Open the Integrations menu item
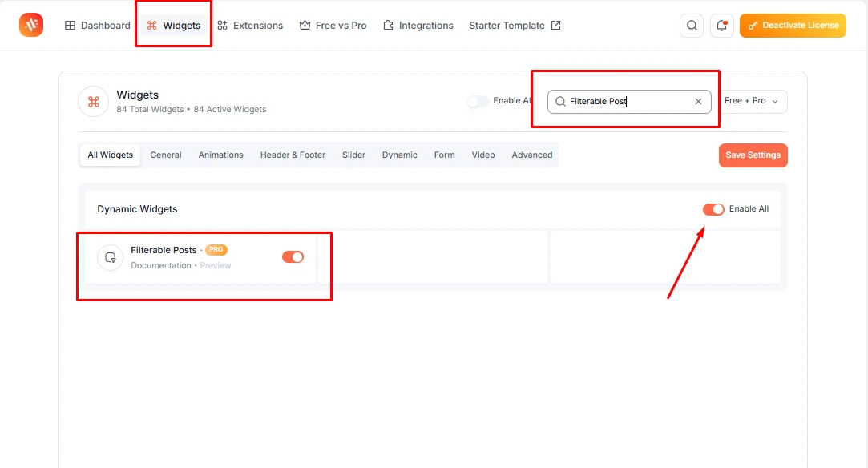The width and height of the screenshot is (868, 468). (418, 26)
